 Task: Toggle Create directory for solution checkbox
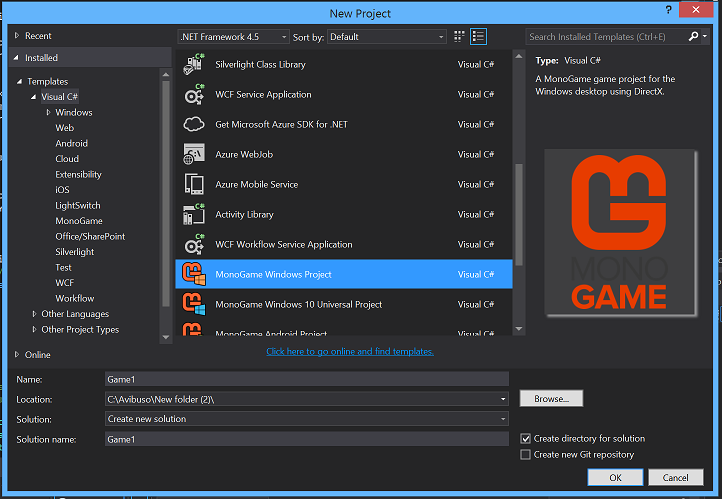point(525,439)
